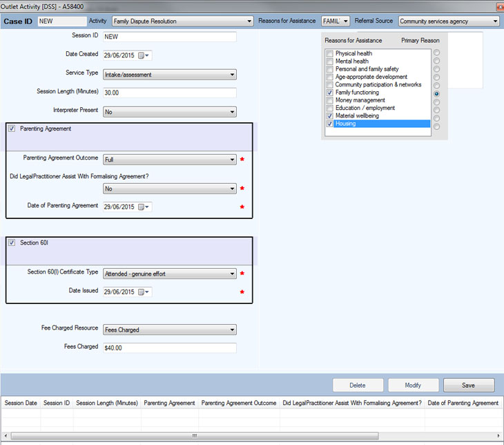Image resolution: width=504 pixels, height=445 pixels.
Task: Open the Date of Parenting Agreement calendar
Action: [x=144, y=207]
